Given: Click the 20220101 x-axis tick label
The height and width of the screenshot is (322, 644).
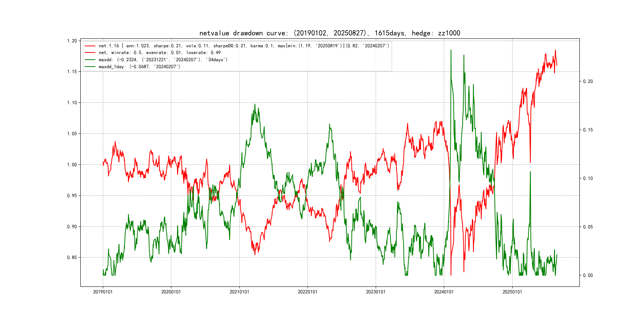Looking at the screenshot, I should [x=307, y=292].
